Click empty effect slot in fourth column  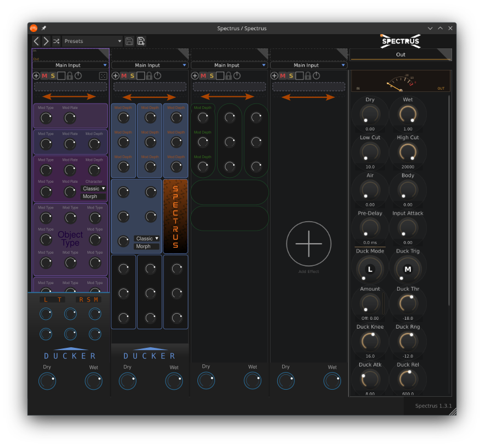[x=309, y=87]
